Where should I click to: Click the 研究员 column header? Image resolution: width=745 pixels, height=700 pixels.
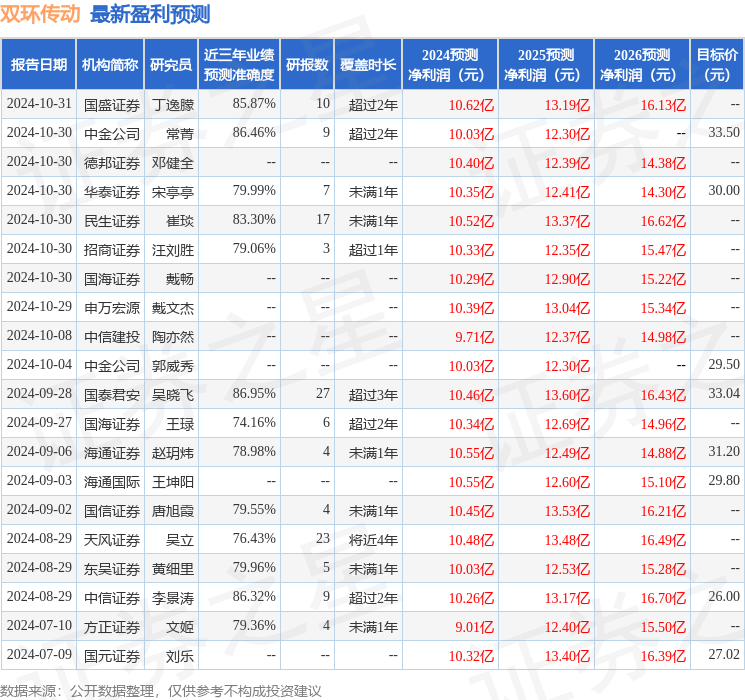point(171,65)
